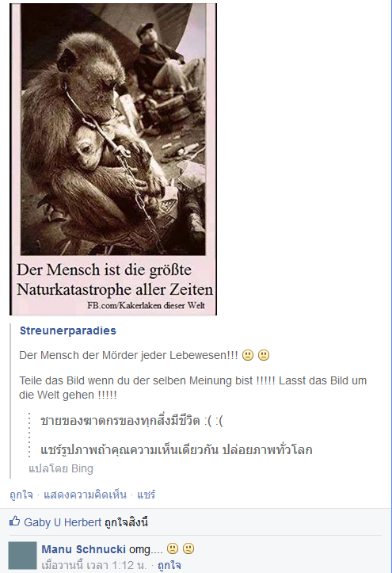Click the German caption text on the image
The image size is (392, 573).
115,280
